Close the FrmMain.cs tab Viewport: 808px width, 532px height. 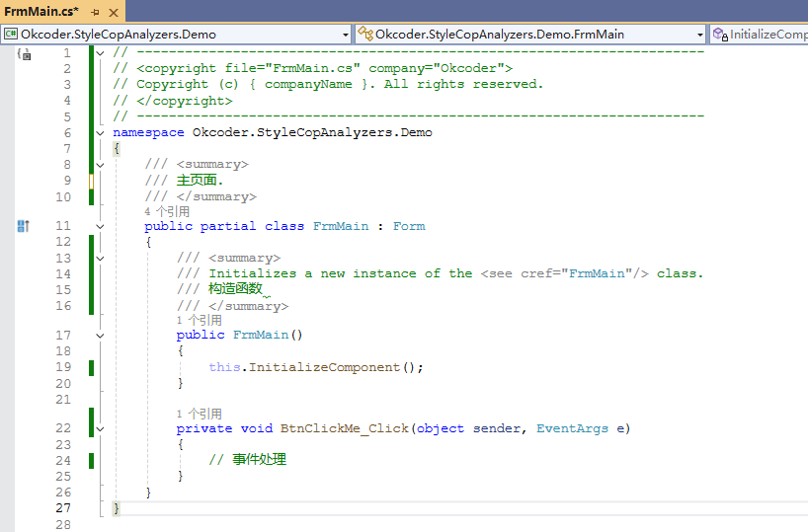[115, 12]
